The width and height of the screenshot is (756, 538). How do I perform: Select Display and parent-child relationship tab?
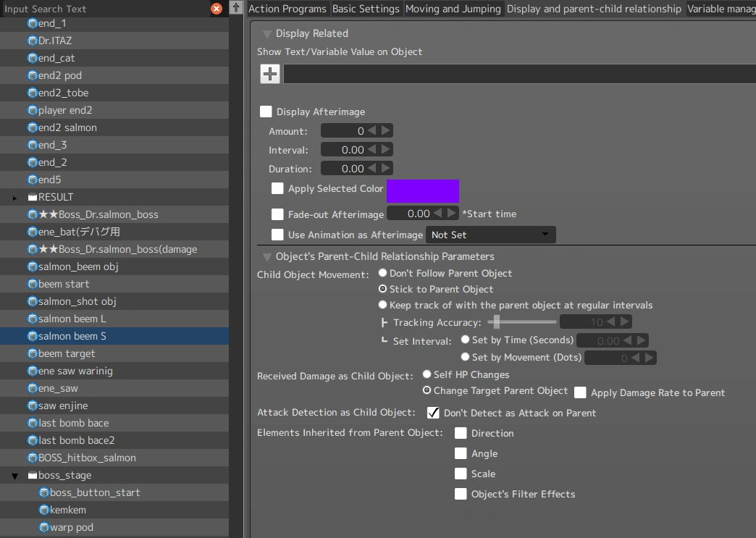point(594,9)
